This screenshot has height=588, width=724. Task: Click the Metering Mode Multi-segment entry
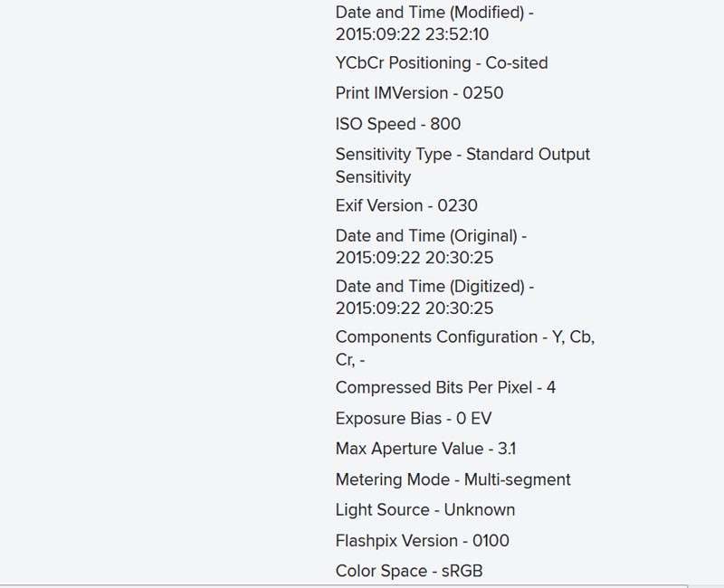453,480
